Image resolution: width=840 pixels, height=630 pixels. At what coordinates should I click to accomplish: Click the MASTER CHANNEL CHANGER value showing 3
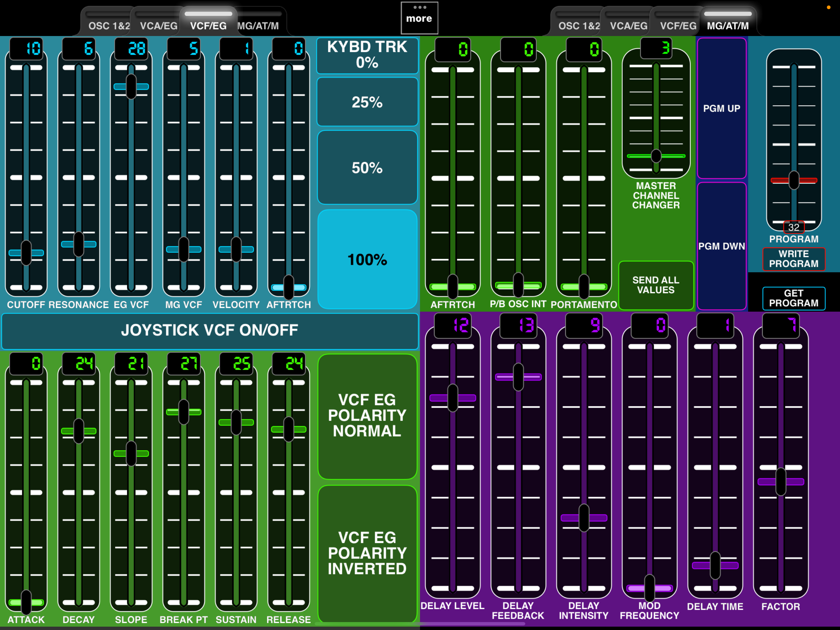[656, 48]
